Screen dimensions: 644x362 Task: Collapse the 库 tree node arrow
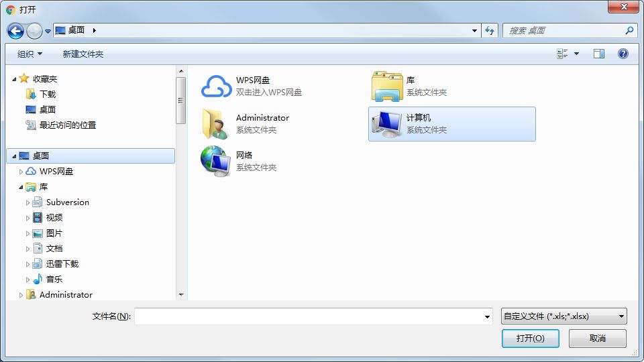21,187
